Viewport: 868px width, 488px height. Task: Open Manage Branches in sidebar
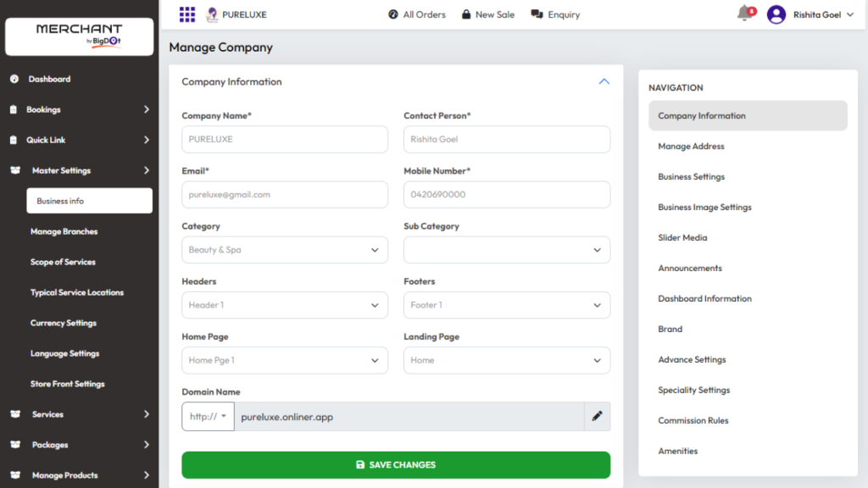click(64, 231)
